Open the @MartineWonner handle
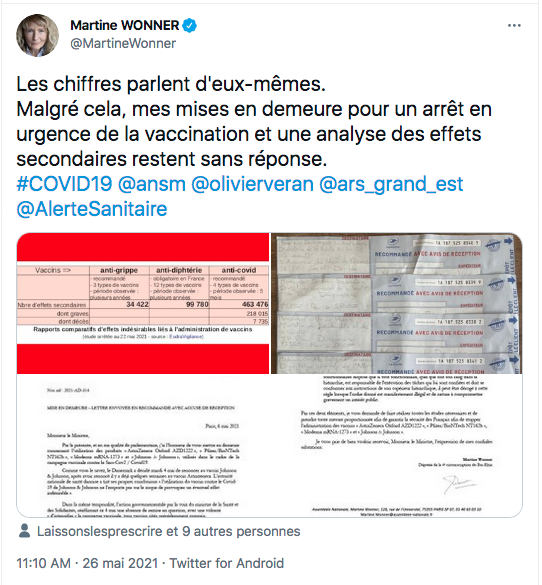 click(123, 43)
